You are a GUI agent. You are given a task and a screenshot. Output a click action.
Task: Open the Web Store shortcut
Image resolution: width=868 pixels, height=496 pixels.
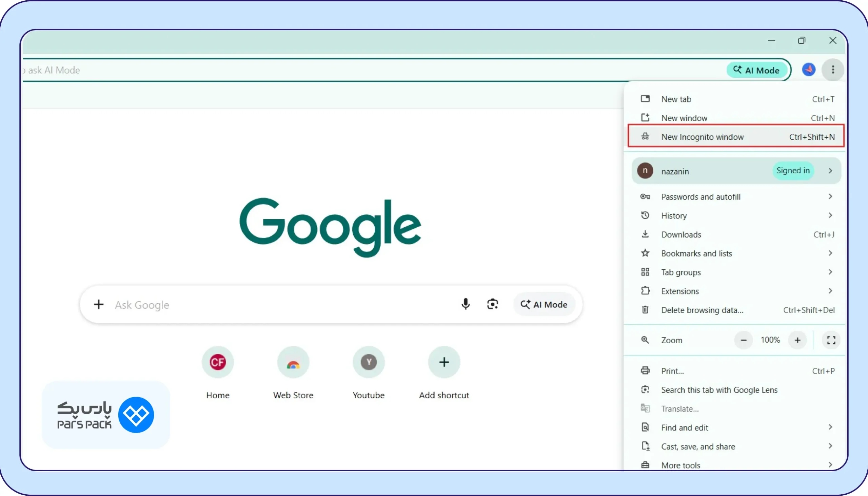293,373
